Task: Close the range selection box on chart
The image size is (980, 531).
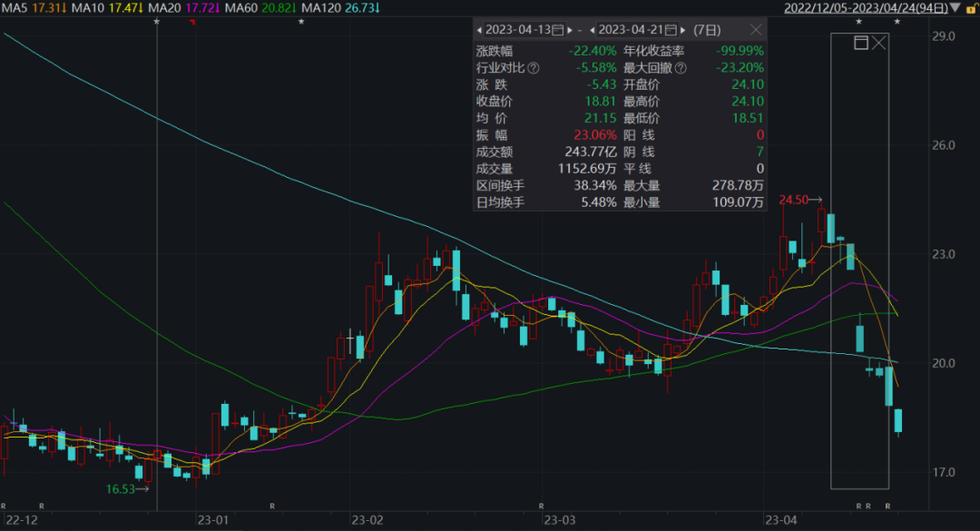Action: coord(878,43)
